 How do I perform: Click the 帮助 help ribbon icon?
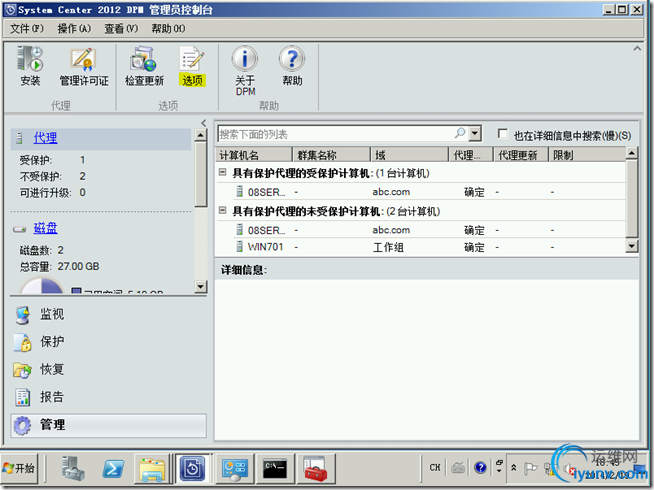(292, 67)
